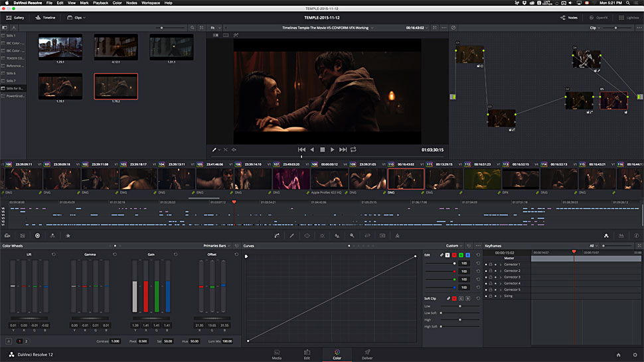Open the Tracker palette icon

tap(322, 236)
